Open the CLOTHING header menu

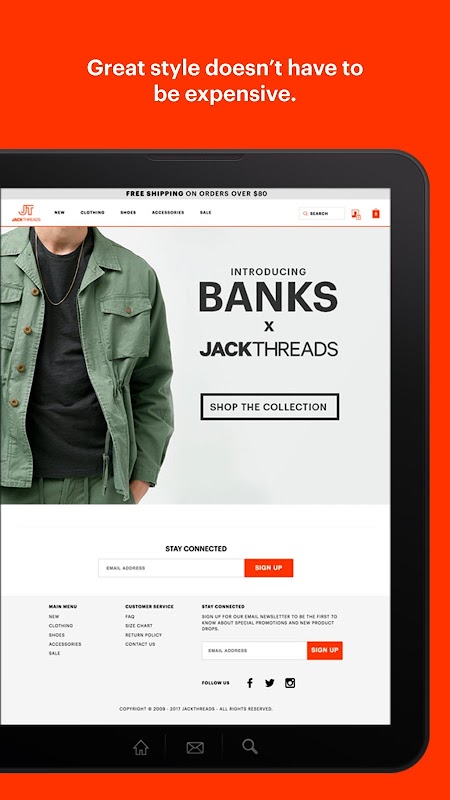click(92, 212)
